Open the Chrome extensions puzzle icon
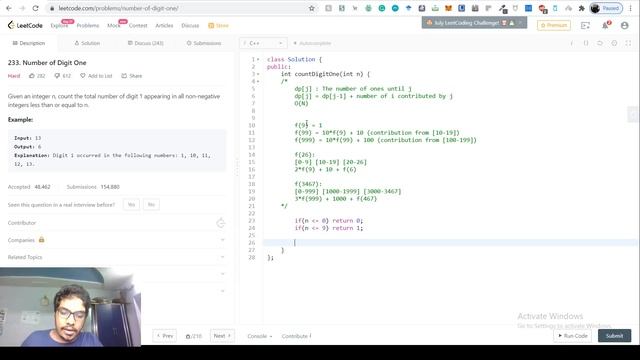 (582, 8)
